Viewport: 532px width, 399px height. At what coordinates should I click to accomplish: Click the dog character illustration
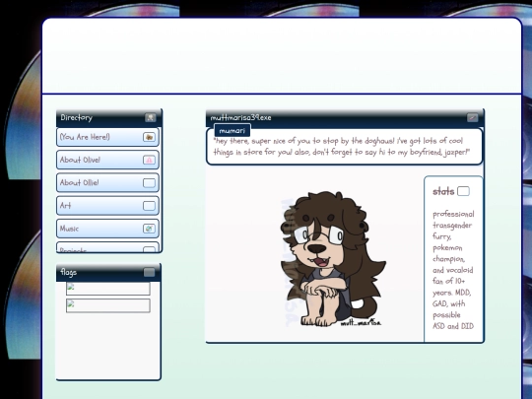coord(333,259)
